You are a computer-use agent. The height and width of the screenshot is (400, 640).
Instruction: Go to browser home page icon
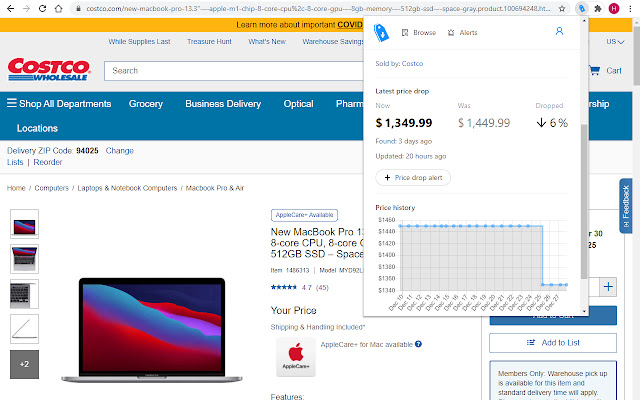[x=58, y=8]
